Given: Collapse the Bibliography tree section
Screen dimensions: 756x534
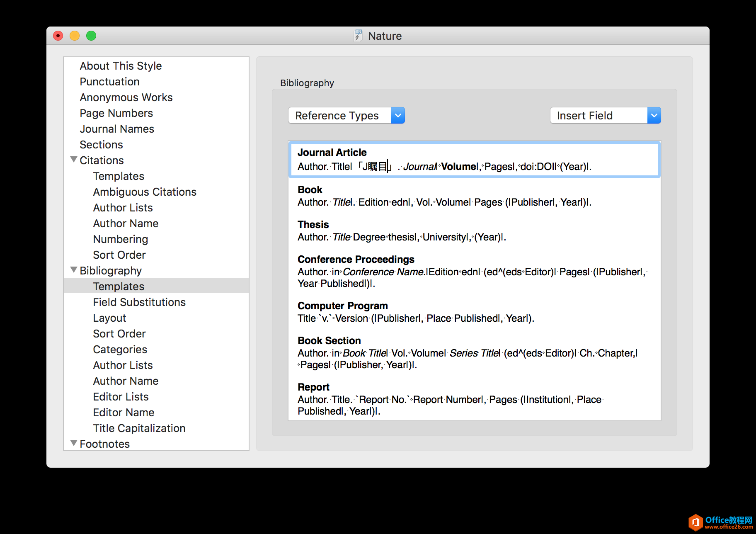Looking at the screenshot, I should [74, 270].
